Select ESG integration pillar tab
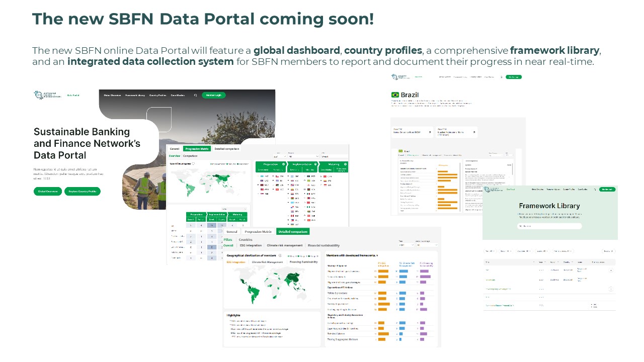The height and width of the screenshot is (362, 644). click(251, 245)
